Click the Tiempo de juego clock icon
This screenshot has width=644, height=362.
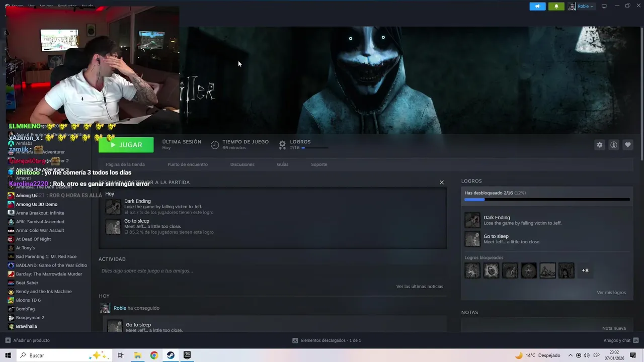(215, 145)
